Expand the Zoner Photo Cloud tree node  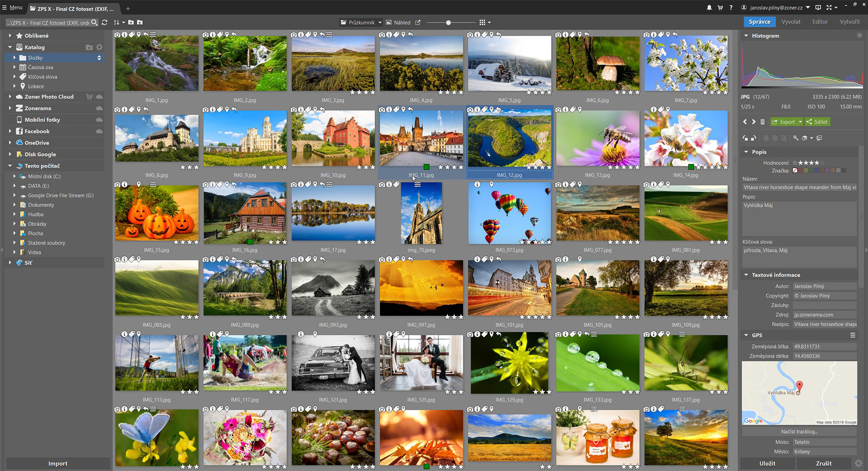click(x=10, y=97)
